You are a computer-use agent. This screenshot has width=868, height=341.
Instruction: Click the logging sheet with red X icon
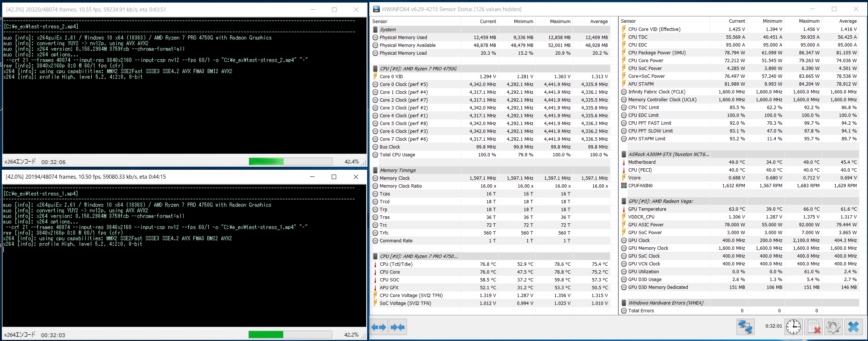(x=814, y=327)
